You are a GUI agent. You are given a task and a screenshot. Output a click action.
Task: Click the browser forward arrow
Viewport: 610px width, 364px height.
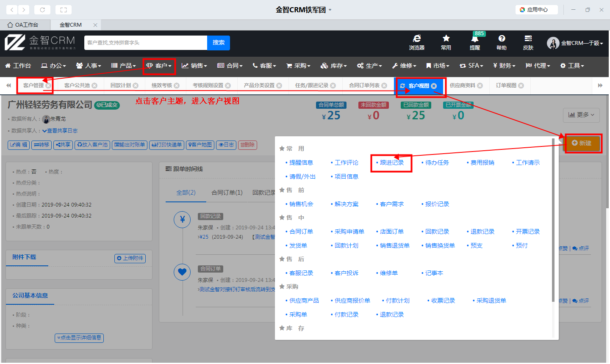click(24, 9)
